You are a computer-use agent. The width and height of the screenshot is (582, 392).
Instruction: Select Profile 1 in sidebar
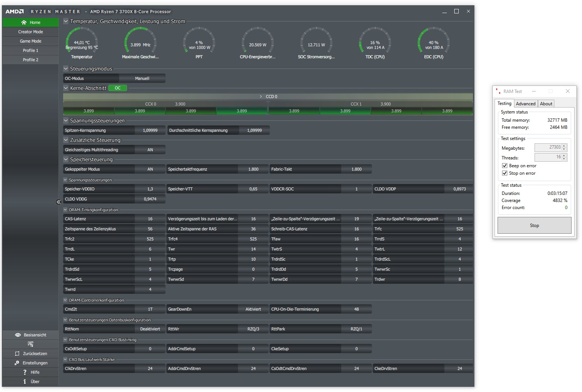[x=31, y=50]
